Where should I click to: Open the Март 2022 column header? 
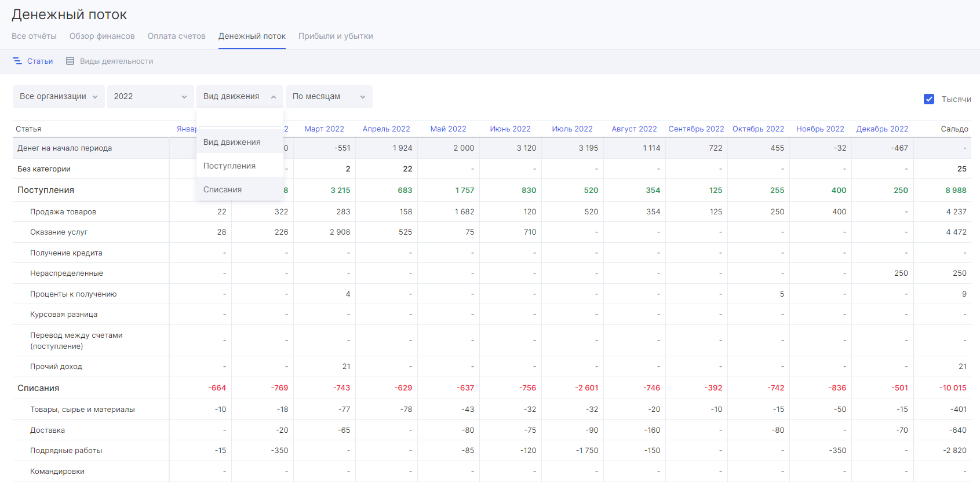325,129
